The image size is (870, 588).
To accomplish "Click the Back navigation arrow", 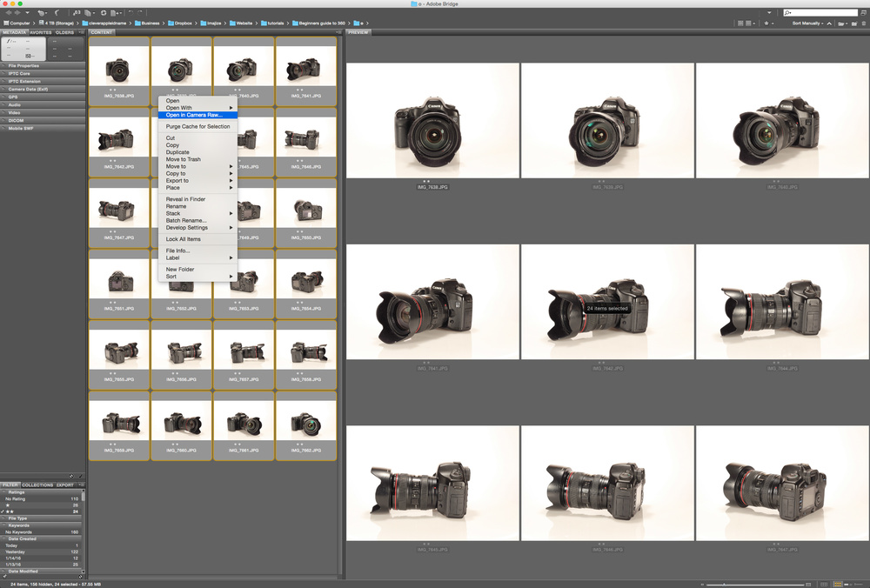I will pyautogui.click(x=8, y=15).
